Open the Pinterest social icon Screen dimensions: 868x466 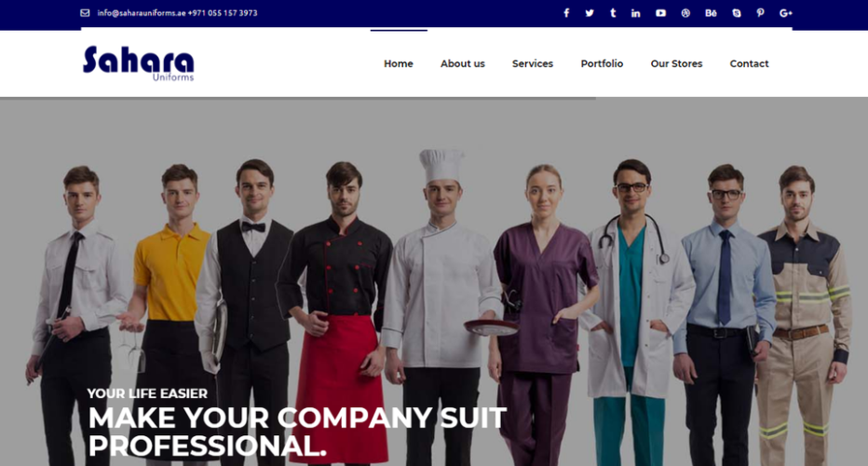[761, 13]
